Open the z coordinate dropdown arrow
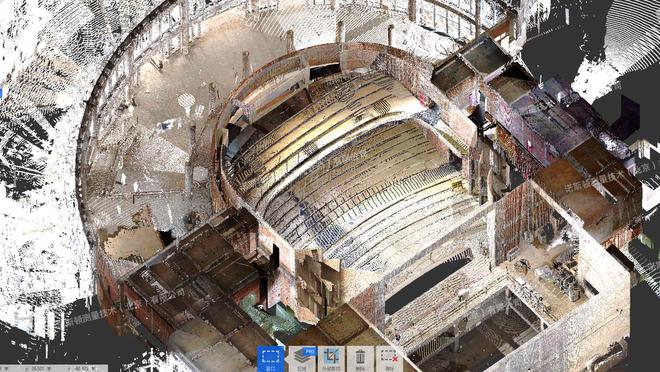This screenshot has width=660, height=372. [x=93, y=369]
